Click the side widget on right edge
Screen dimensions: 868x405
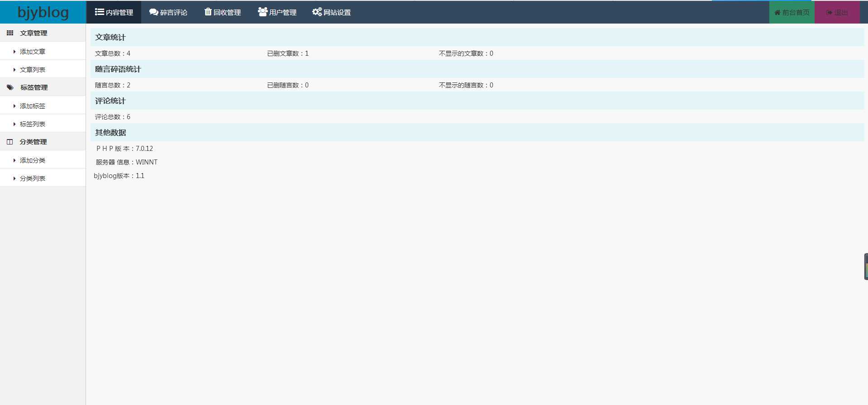click(866, 266)
